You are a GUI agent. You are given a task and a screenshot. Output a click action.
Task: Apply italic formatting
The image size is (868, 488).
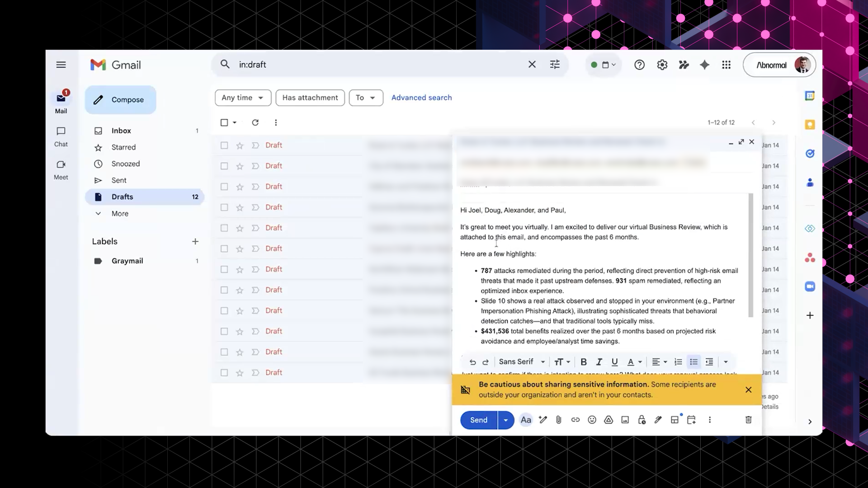coord(599,362)
